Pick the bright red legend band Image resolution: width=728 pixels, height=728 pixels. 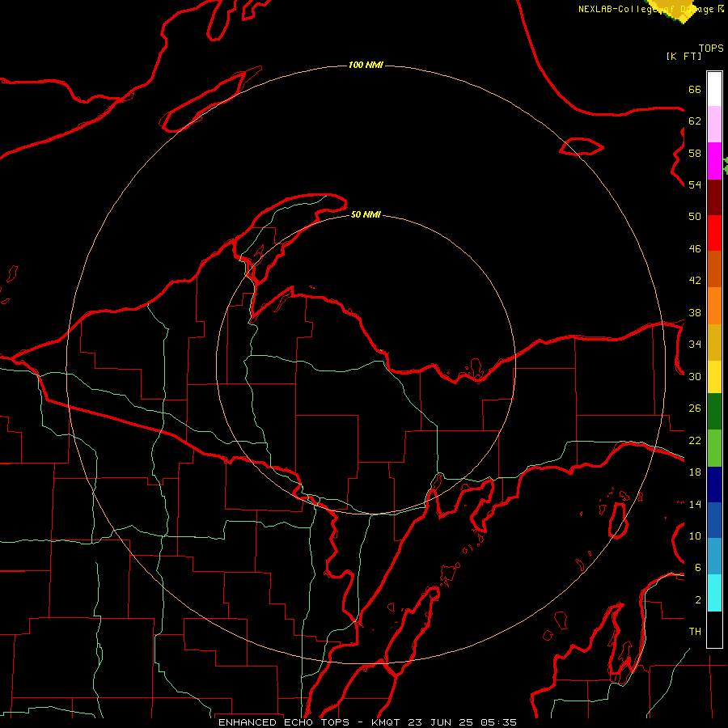tap(714, 233)
